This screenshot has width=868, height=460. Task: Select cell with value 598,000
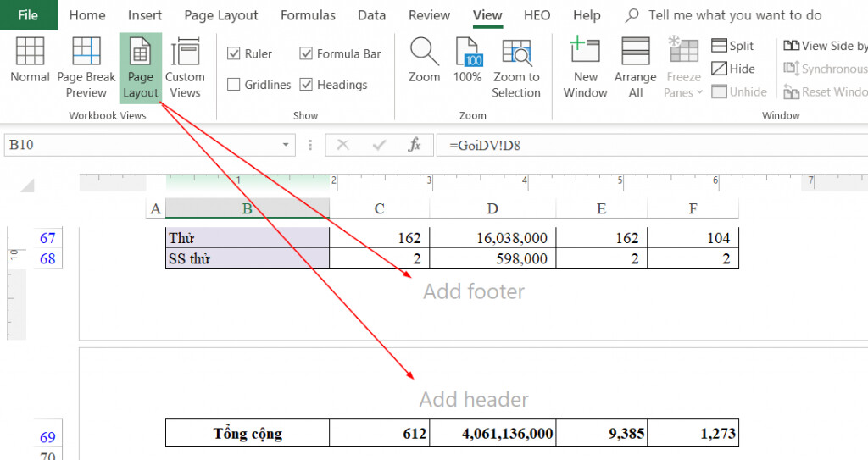[492, 258]
